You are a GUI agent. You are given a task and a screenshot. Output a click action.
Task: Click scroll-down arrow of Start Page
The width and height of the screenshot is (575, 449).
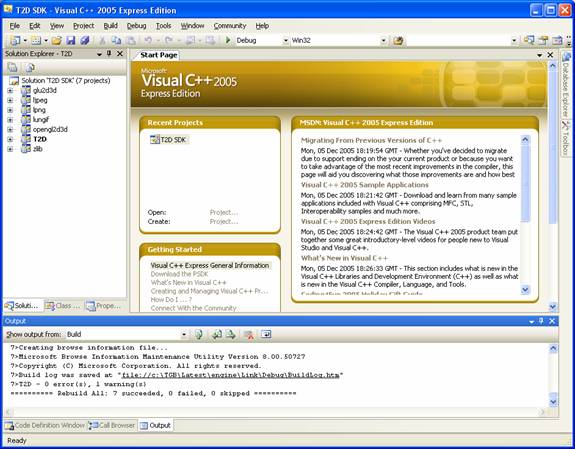(x=553, y=306)
